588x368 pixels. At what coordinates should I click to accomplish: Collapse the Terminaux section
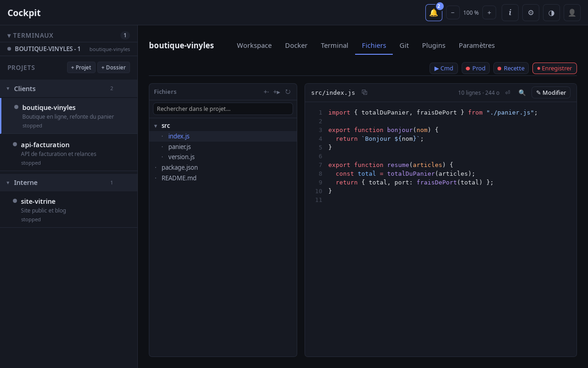[x=30, y=35]
